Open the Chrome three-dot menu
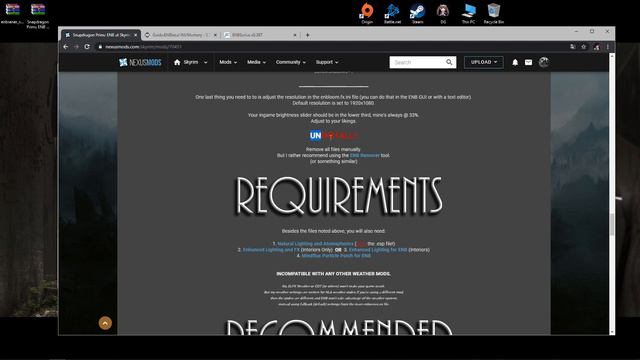Screen dimensions: 640x360 (x=607, y=47)
